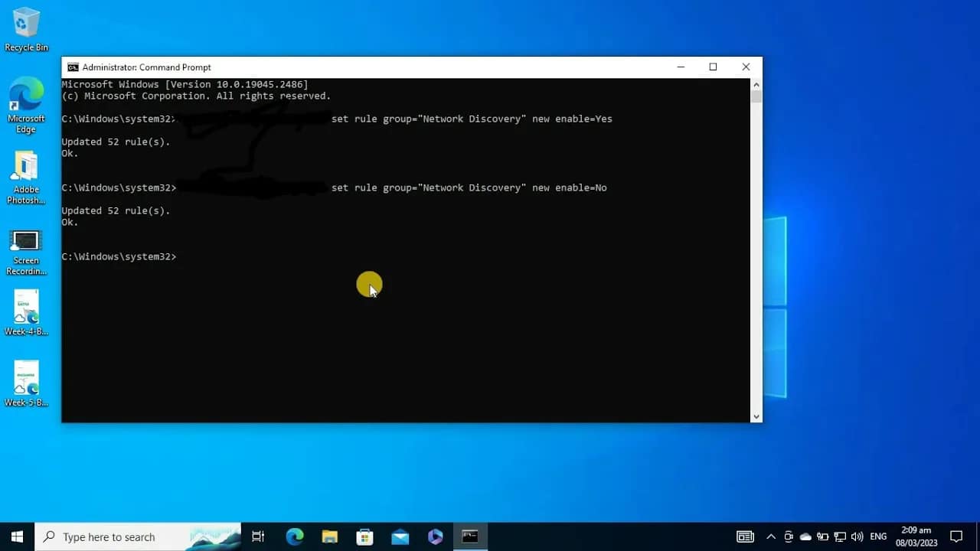Open the Start menu
The image size is (980, 551).
click(x=16, y=536)
